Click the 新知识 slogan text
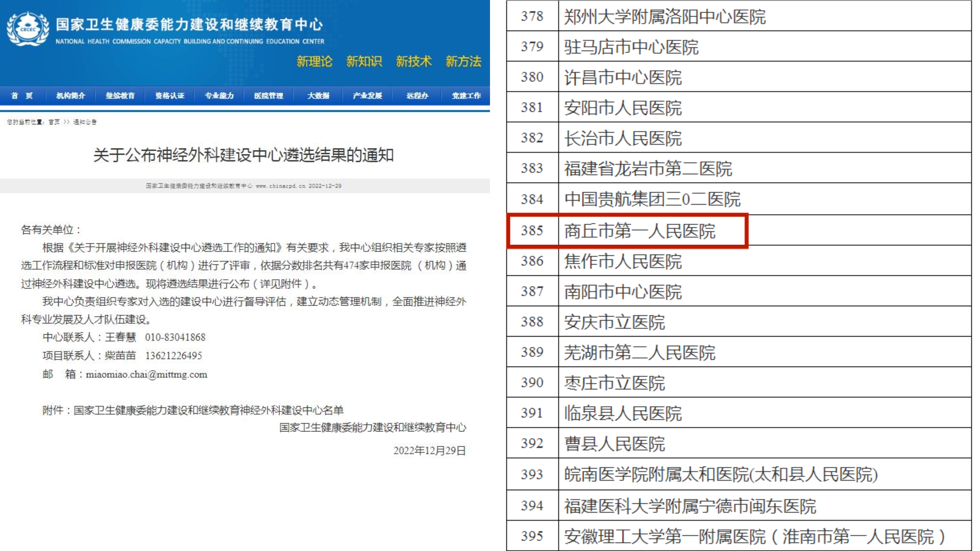This screenshot has height=551, width=980. coord(364,62)
